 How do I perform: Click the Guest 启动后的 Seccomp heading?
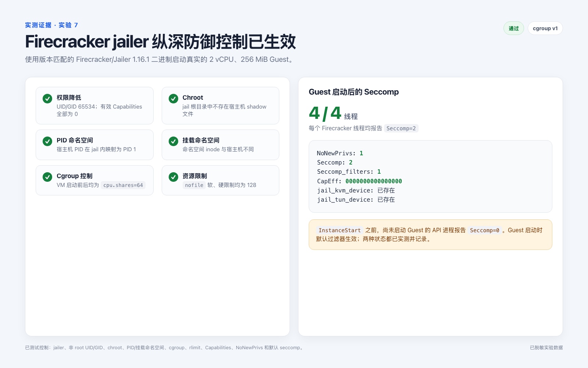354,92
